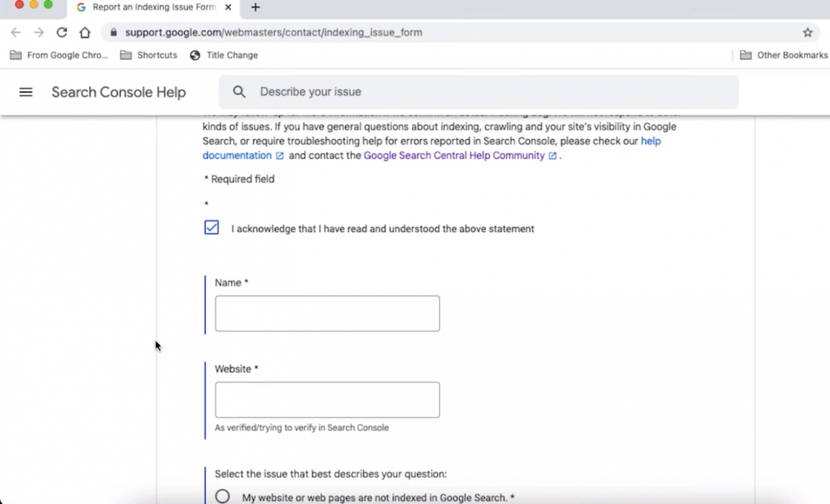The width and height of the screenshot is (830, 504).
Task: Click the browser back arrow
Action: (x=16, y=32)
